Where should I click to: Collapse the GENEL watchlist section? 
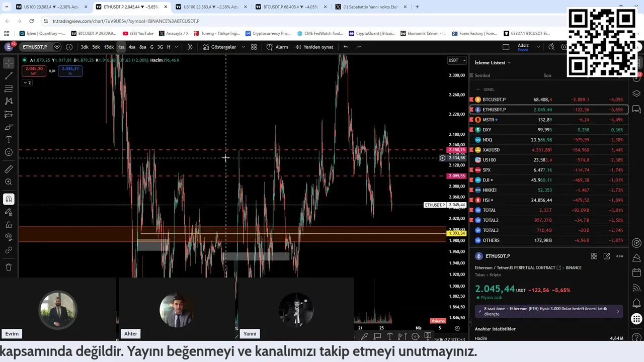[x=478, y=89]
